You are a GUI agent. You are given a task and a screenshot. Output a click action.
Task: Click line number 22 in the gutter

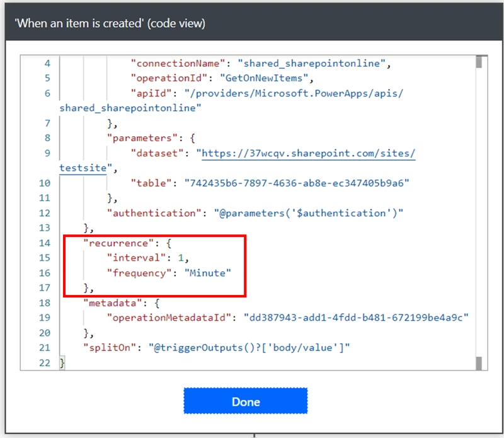(x=43, y=363)
